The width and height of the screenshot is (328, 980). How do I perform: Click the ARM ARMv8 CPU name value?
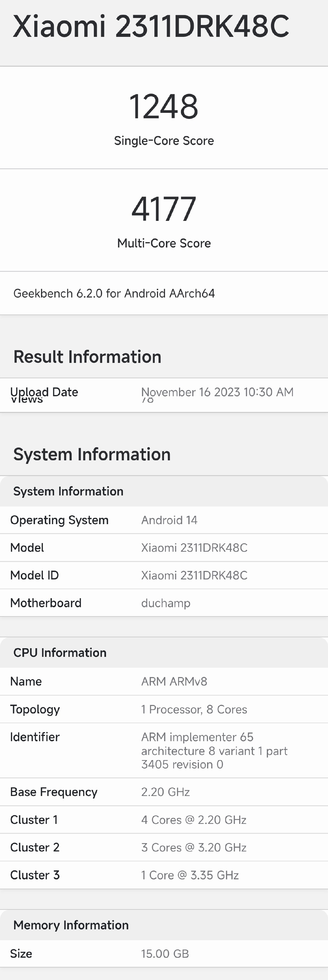(x=174, y=681)
